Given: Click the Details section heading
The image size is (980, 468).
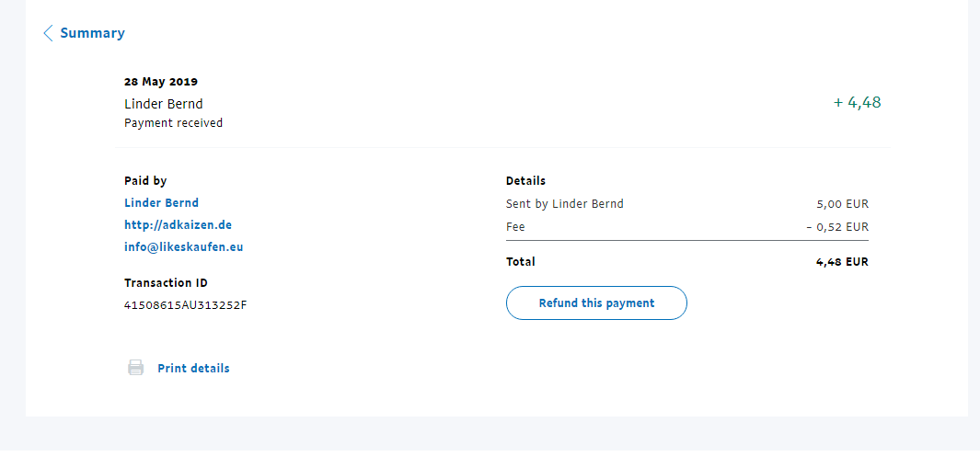Looking at the screenshot, I should tap(525, 180).
